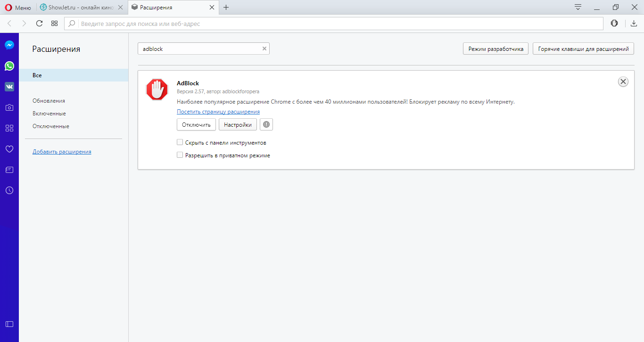The image size is (644, 342).
Task: Switch to the ShowJet.ru tab
Action: coord(80,8)
